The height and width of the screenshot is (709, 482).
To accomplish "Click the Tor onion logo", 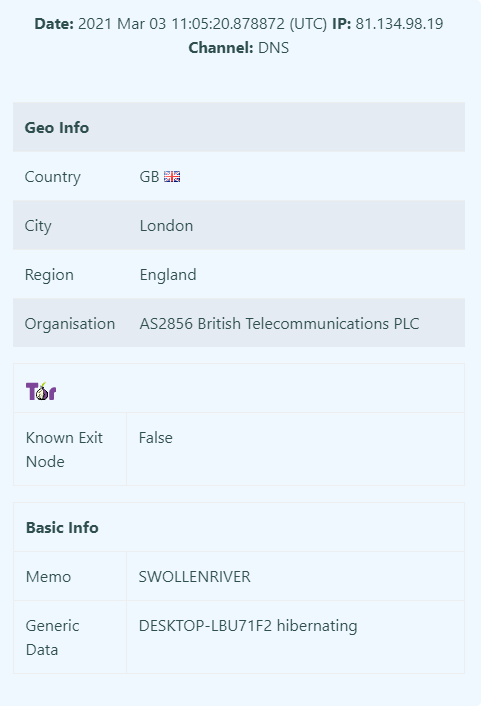I will click(41, 391).
